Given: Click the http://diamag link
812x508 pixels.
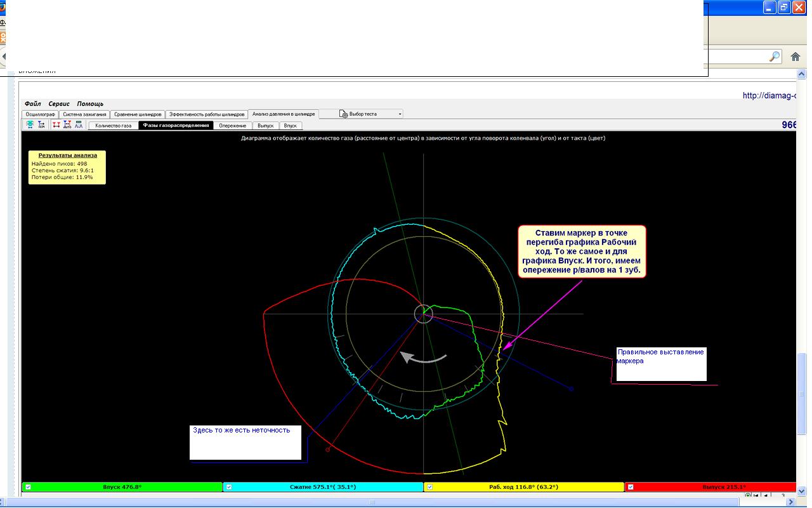Looking at the screenshot, I should [769, 96].
